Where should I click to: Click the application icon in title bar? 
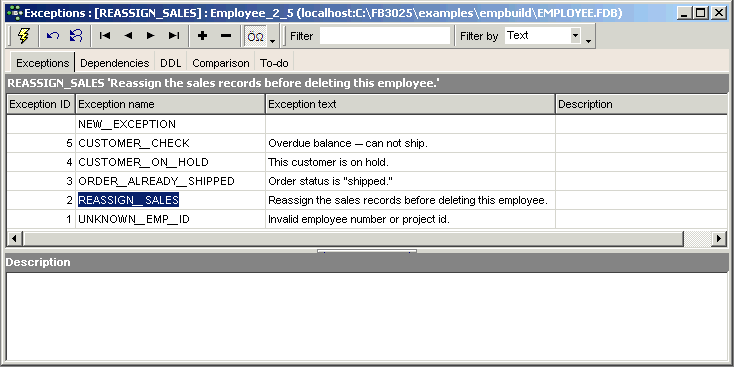click(x=15, y=13)
